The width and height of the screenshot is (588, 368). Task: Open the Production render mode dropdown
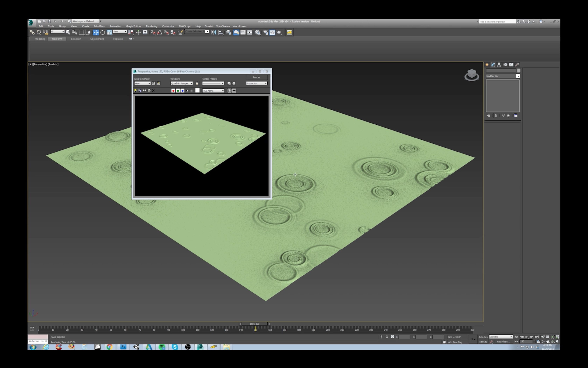point(257,83)
